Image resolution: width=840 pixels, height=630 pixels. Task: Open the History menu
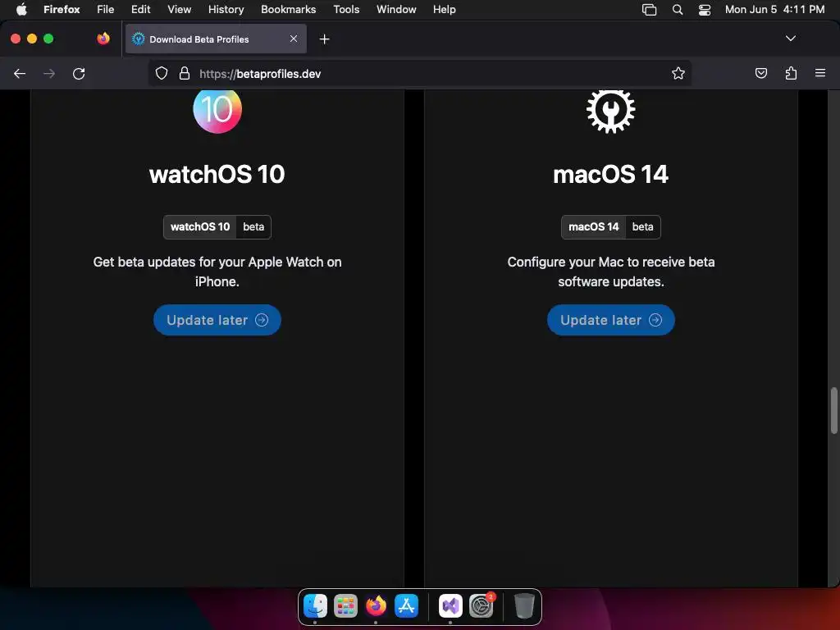click(x=226, y=9)
